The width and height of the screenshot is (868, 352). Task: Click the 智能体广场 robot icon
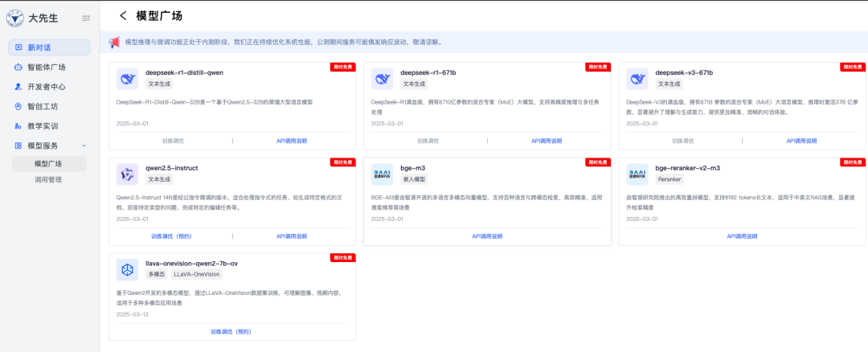(x=18, y=68)
